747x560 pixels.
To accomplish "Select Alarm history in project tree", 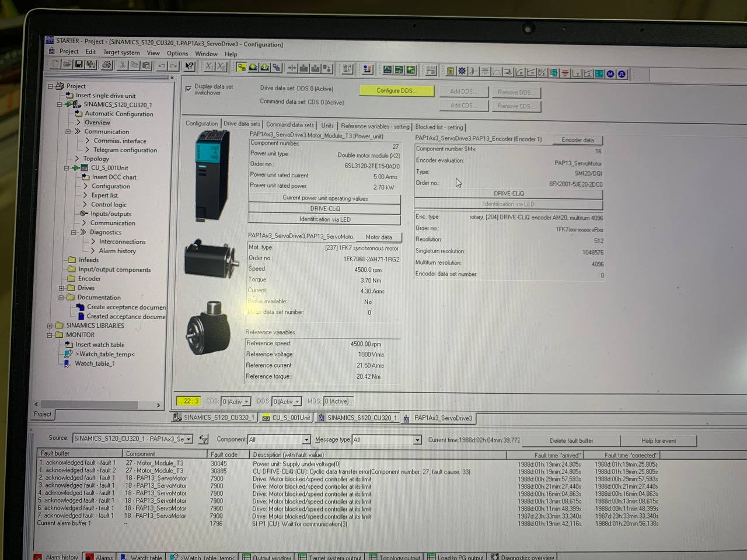I will click(117, 251).
